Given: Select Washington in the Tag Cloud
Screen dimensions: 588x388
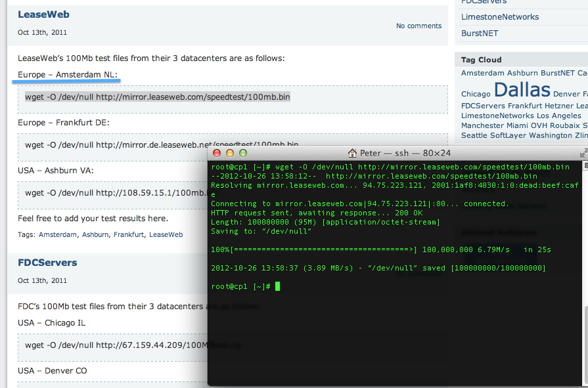Looking at the screenshot, I should (x=551, y=135).
